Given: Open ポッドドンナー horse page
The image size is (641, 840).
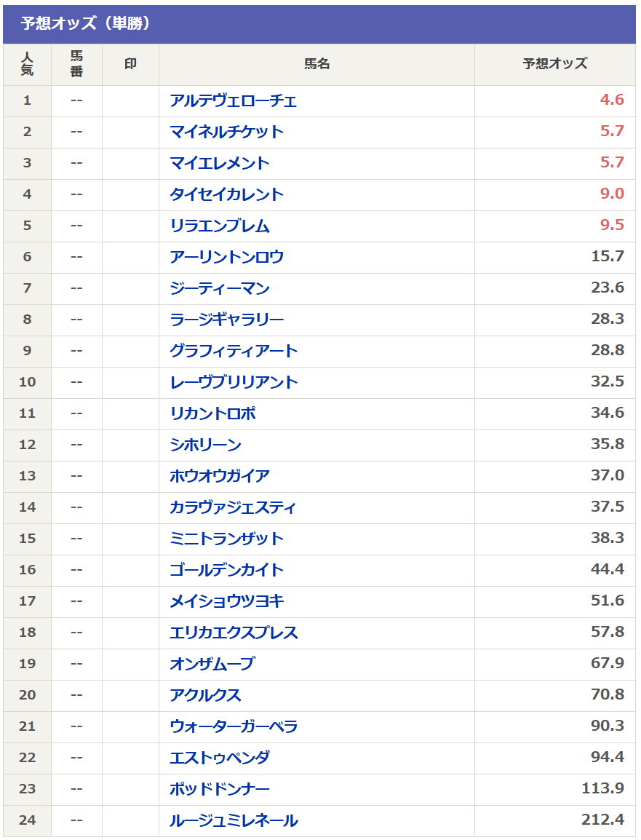Looking at the screenshot, I should click(220, 789).
